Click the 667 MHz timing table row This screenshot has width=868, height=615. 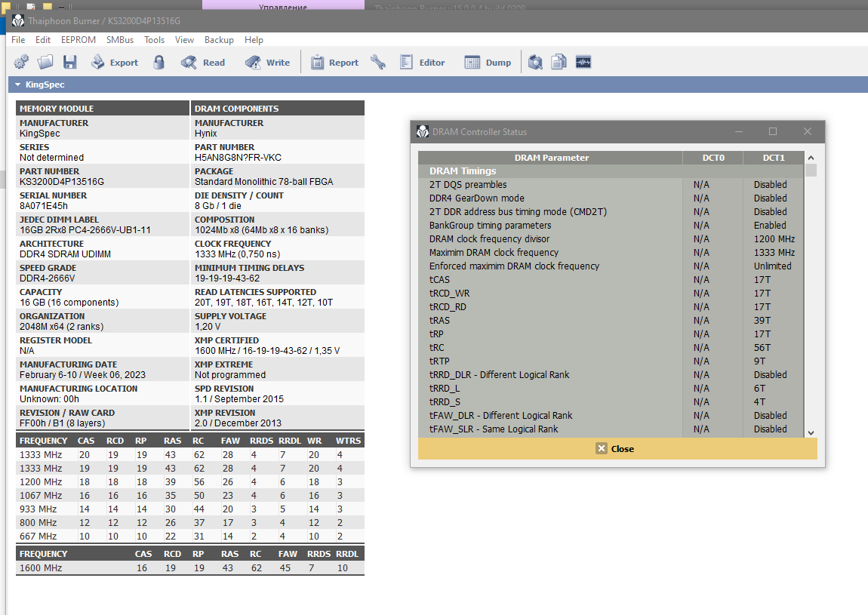click(190, 537)
